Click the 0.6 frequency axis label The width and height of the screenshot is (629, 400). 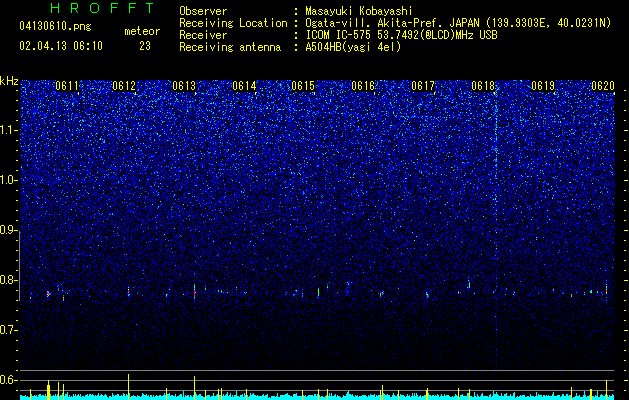point(8,380)
